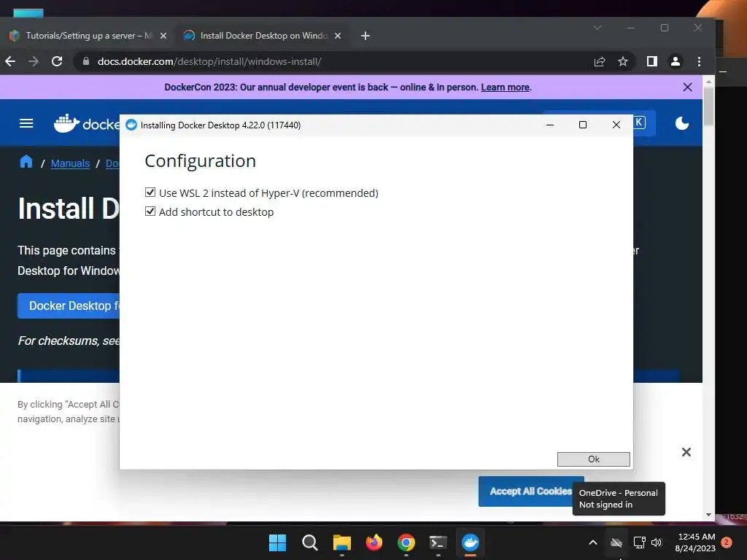Open Terminal from taskbar

[x=438, y=542]
